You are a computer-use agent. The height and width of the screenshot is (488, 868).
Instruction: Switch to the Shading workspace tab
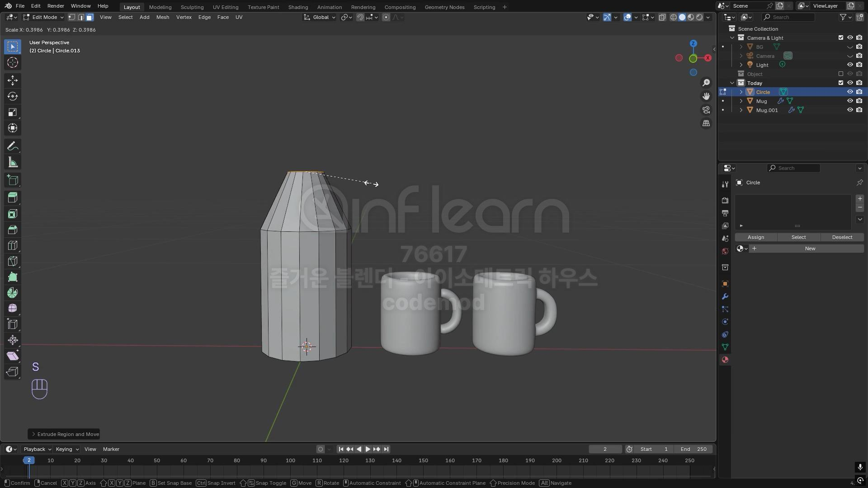[298, 7]
